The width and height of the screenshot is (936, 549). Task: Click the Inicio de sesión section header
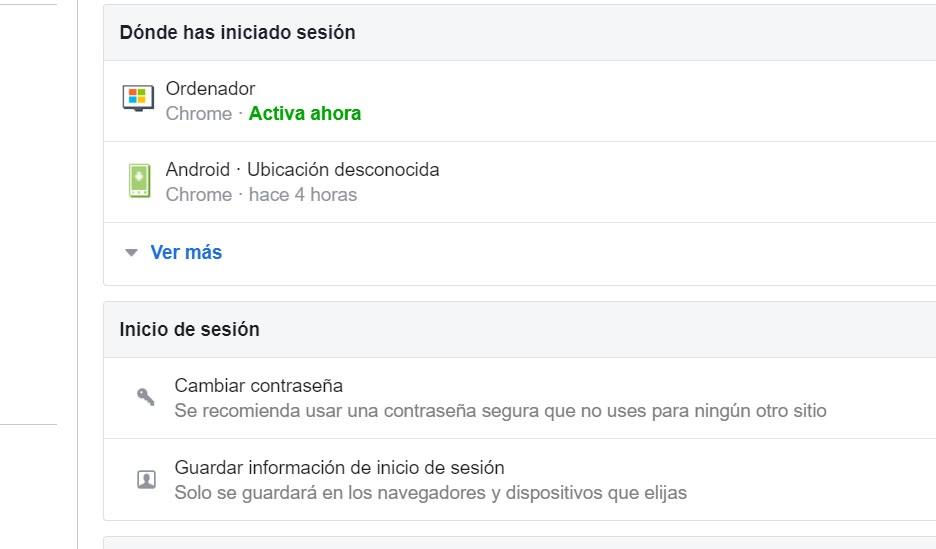click(x=189, y=329)
